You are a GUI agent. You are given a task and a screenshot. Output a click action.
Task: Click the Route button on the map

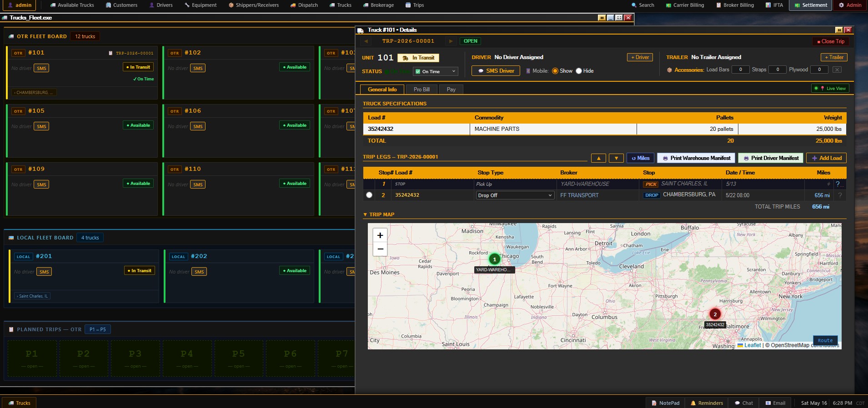[x=825, y=340]
